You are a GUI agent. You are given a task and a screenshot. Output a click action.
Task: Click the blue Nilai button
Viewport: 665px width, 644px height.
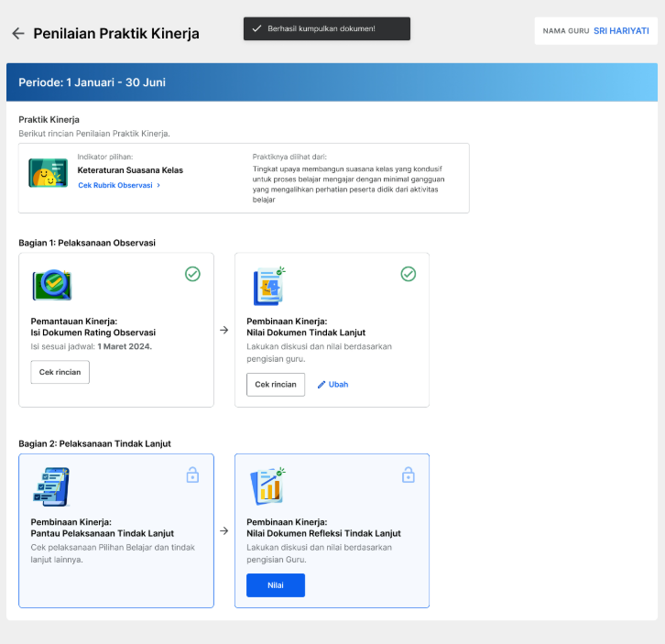(x=276, y=585)
